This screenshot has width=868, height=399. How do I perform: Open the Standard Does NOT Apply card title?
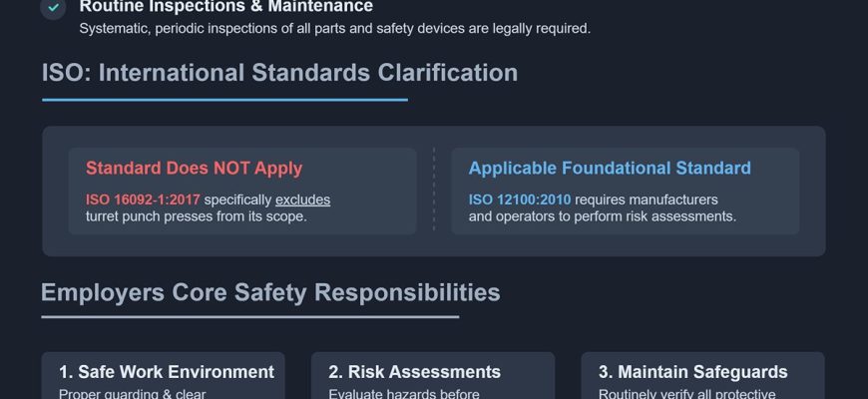194,169
